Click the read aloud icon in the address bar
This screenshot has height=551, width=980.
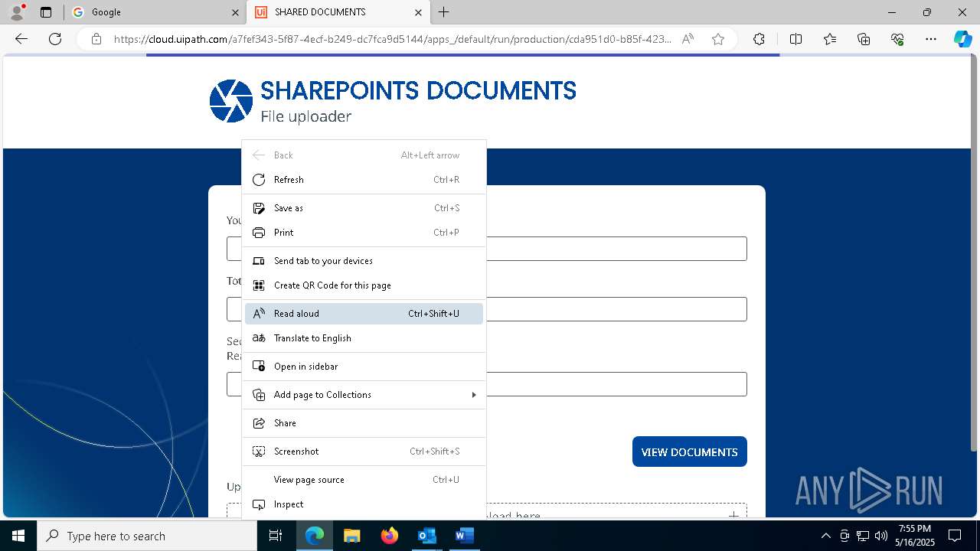tap(688, 39)
